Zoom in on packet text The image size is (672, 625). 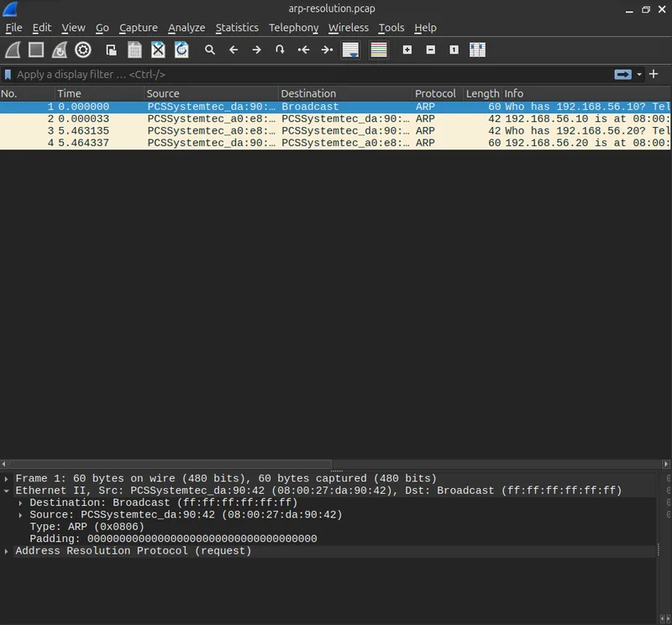[407, 50]
